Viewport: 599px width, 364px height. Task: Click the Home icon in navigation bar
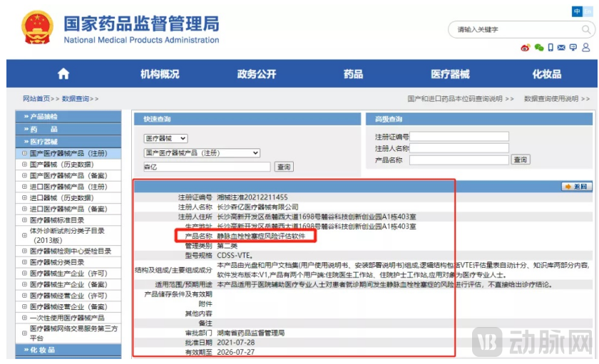tap(63, 74)
